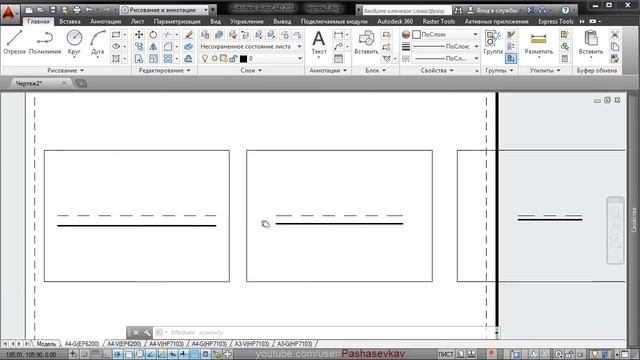Expand the Слои panel
The height and width of the screenshot is (360, 640).
coord(251,71)
